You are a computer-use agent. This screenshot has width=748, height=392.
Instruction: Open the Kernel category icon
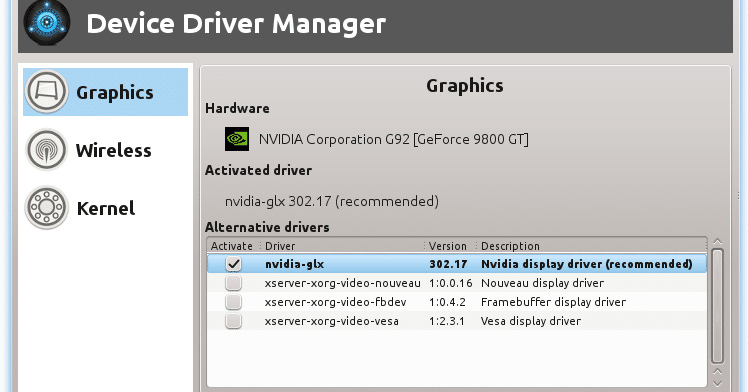(47, 207)
